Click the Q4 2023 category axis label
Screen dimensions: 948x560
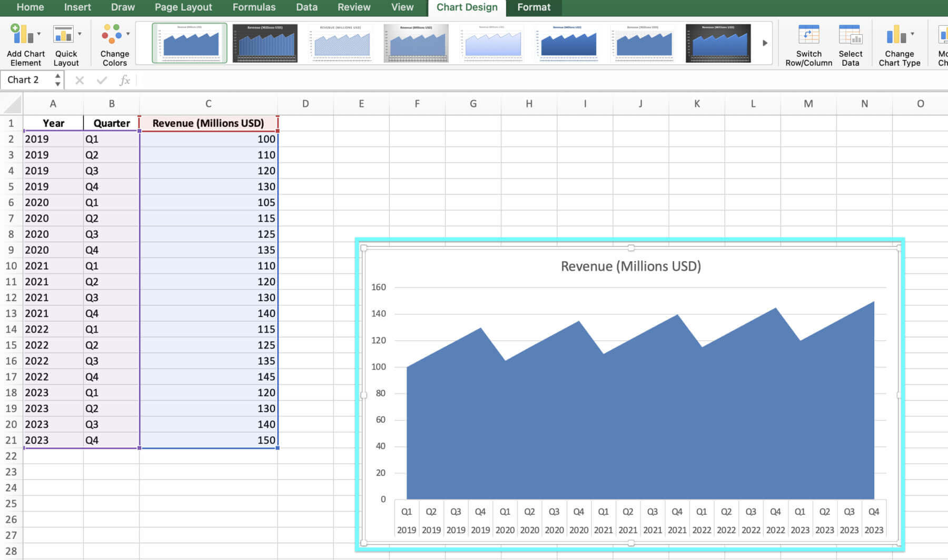coord(873,521)
